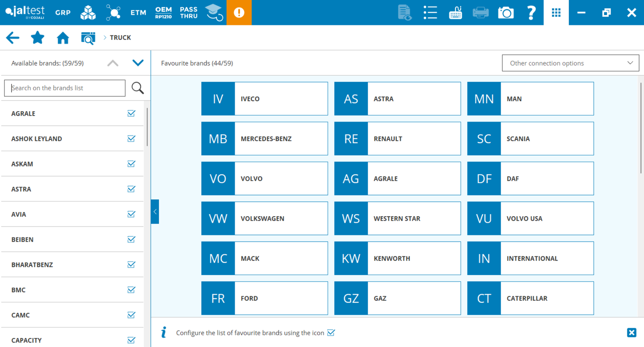Select the SCANIA brand tile
The width and height of the screenshot is (644, 347).
(530, 139)
